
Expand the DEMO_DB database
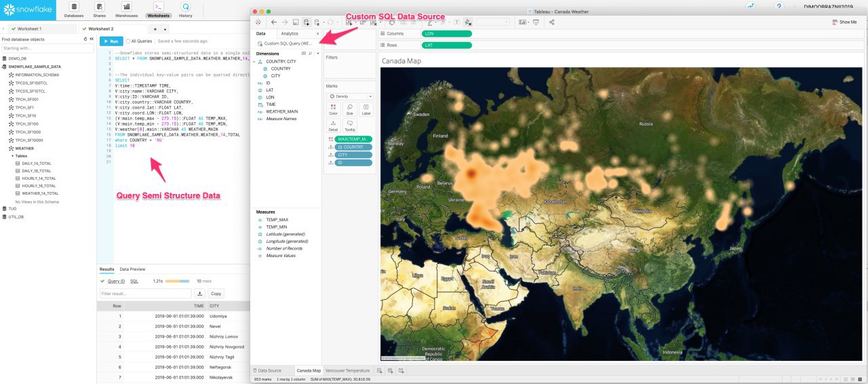(18, 59)
